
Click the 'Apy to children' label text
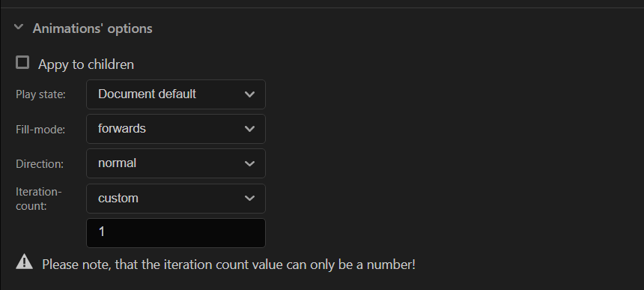tap(86, 64)
